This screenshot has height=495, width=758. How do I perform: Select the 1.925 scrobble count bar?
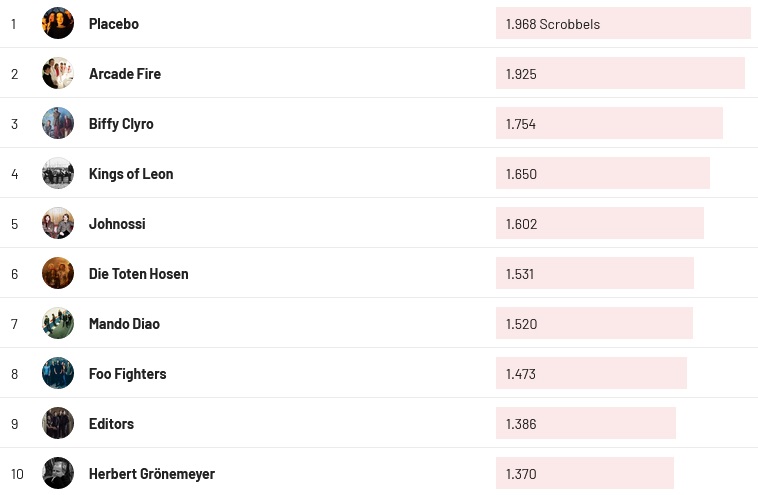click(x=620, y=73)
